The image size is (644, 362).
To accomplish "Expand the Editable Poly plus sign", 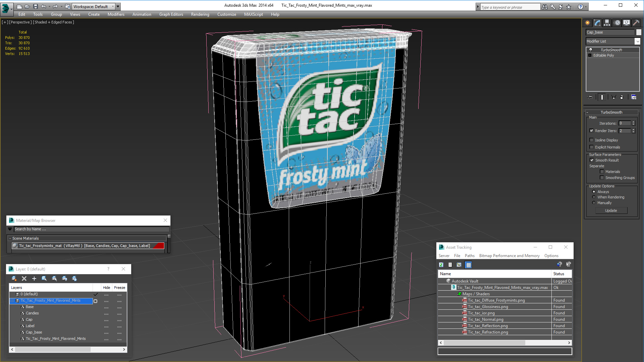I will [590, 55].
